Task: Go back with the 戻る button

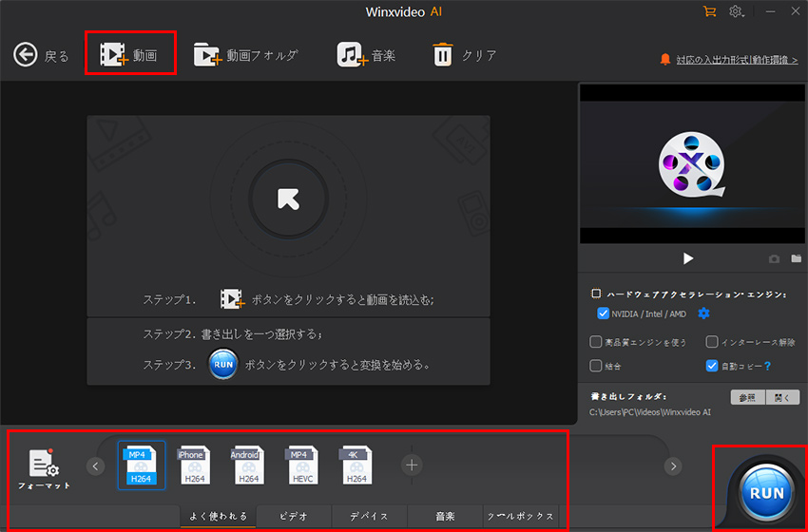Action: click(x=41, y=54)
